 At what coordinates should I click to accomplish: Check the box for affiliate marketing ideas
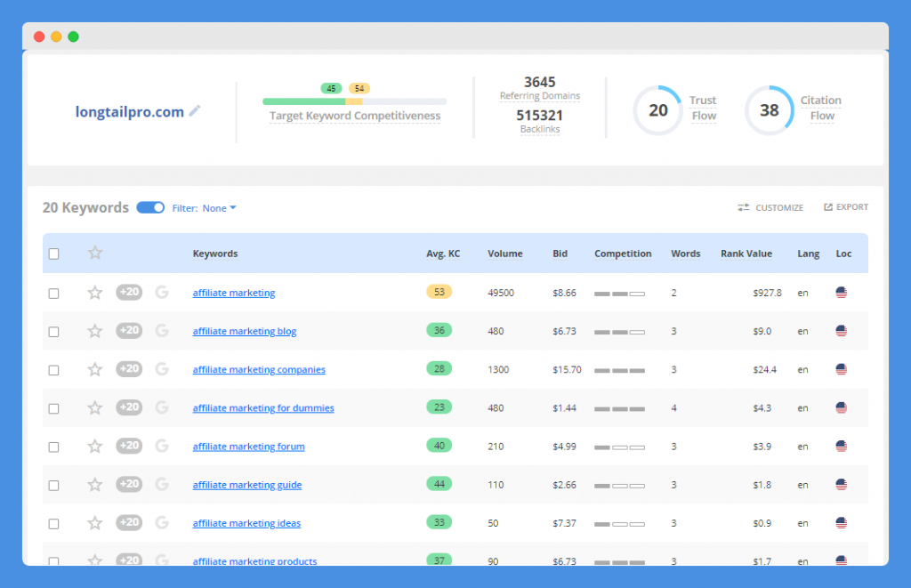tap(54, 523)
